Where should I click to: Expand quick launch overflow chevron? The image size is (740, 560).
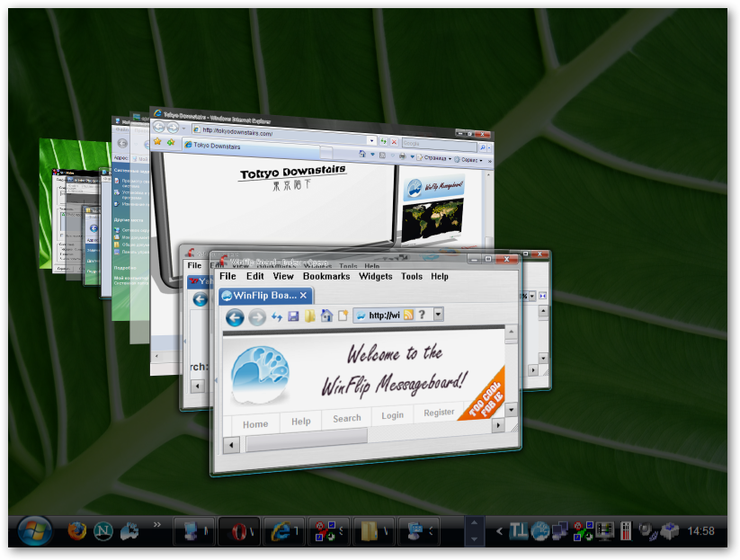156,524
